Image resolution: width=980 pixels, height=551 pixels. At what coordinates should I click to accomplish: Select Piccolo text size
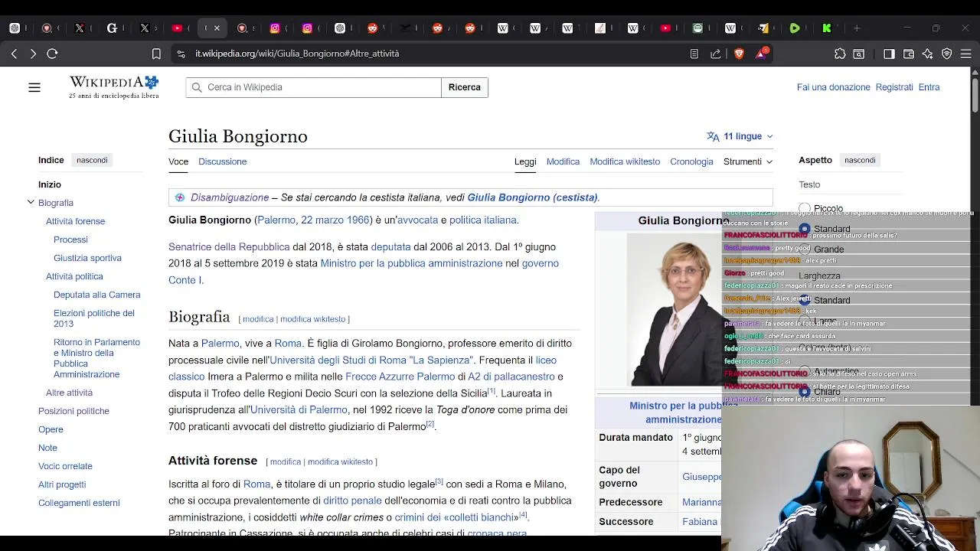805,208
